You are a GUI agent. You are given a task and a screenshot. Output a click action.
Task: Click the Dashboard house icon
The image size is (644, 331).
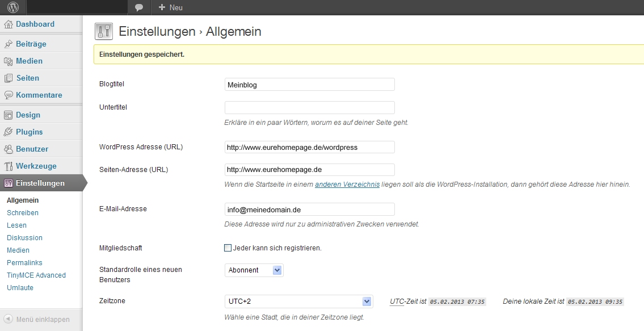(x=8, y=24)
